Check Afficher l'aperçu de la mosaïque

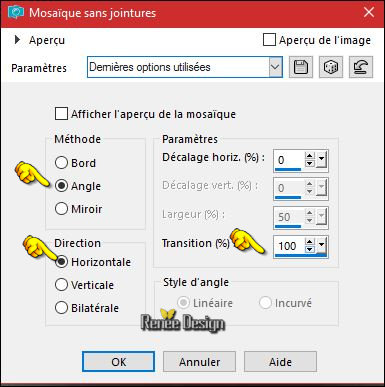(61, 114)
